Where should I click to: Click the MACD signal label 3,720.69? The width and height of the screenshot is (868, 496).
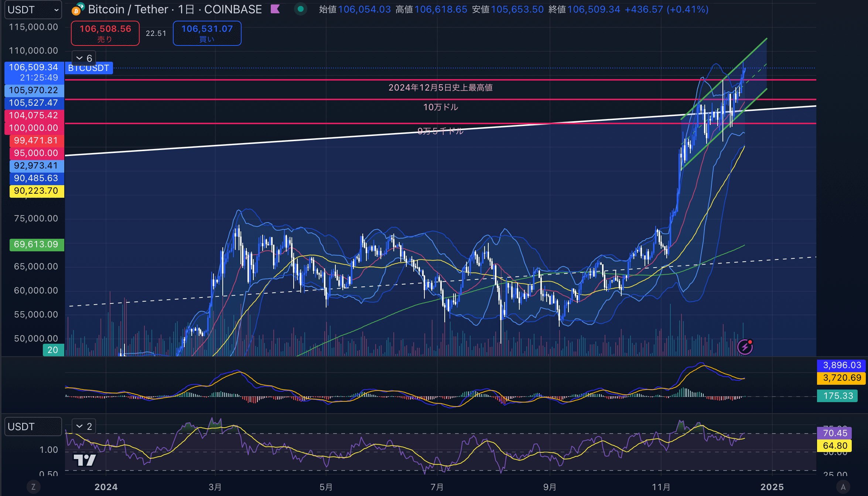841,378
